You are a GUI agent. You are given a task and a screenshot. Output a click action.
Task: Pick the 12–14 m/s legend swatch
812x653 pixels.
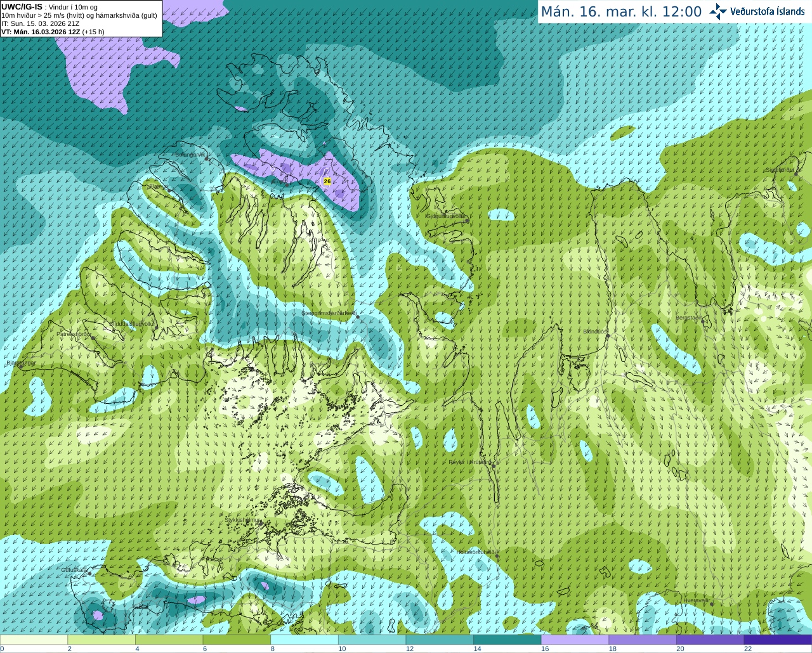[x=440, y=640]
